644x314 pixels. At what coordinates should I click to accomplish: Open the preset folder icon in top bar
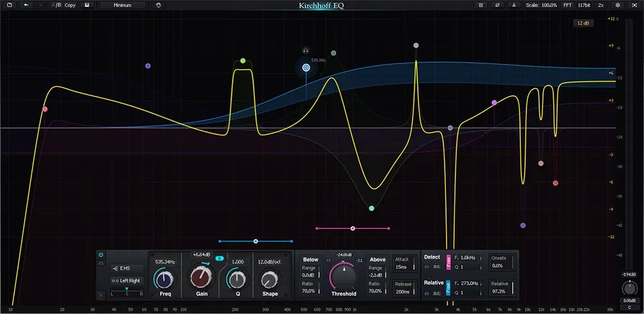coord(10,5)
